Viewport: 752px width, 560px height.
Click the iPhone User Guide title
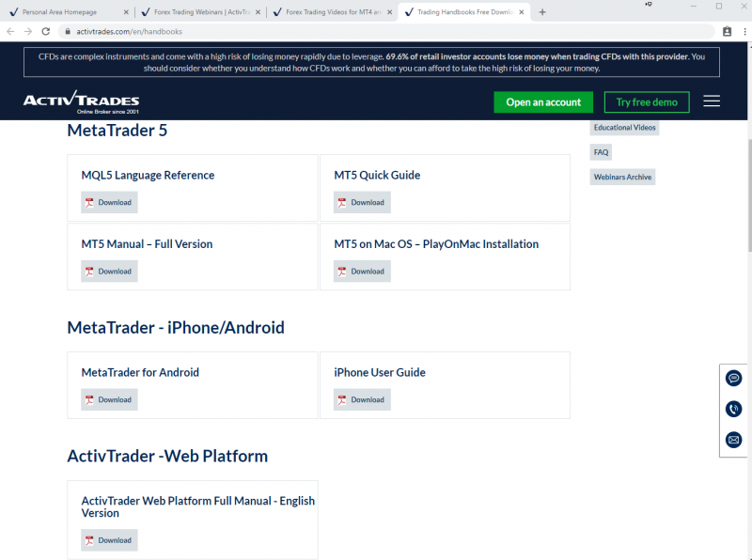[380, 372]
